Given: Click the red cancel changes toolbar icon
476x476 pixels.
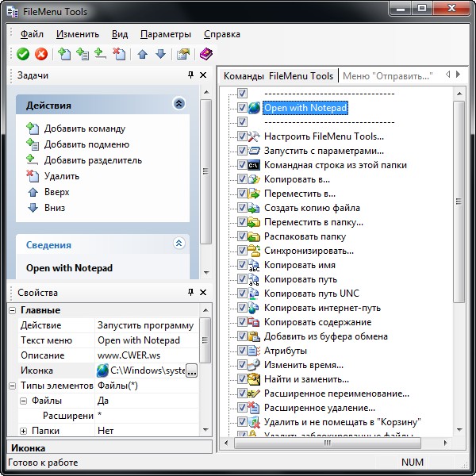Looking at the screenshot, I should coord(40,54).
